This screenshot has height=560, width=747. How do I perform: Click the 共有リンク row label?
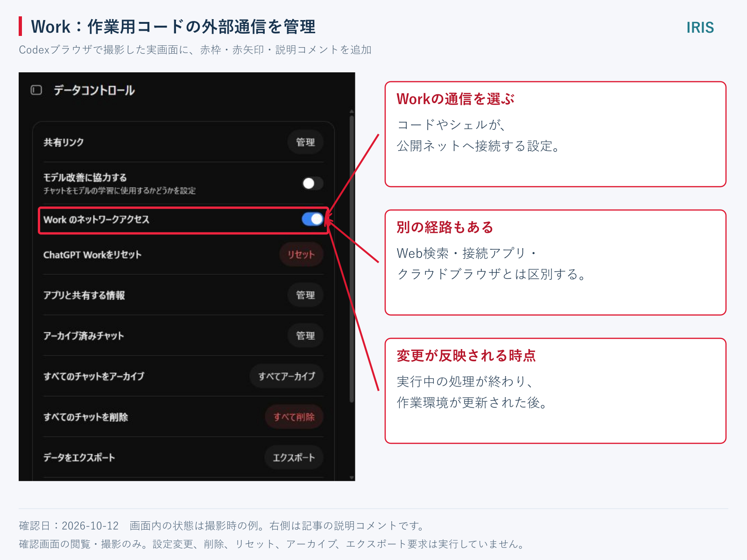(x=63, y=142)
